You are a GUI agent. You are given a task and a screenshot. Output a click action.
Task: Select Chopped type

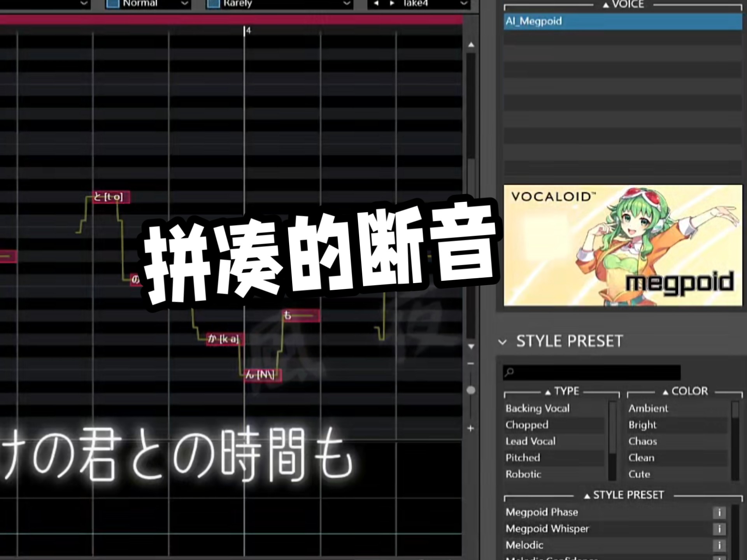tap(554, 425)
